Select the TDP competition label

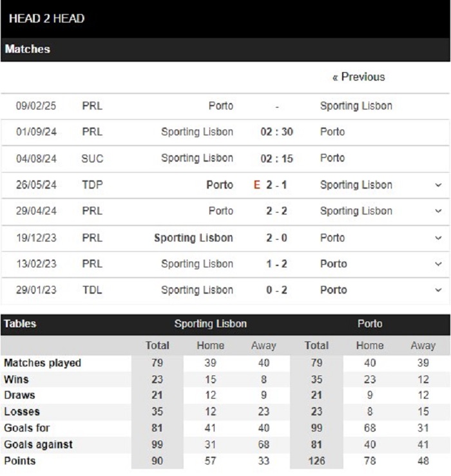click(92, 185)
